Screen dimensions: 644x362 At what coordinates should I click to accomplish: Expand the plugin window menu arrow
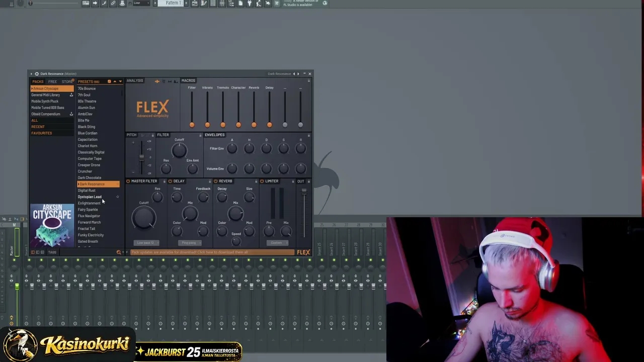point(31,74)
